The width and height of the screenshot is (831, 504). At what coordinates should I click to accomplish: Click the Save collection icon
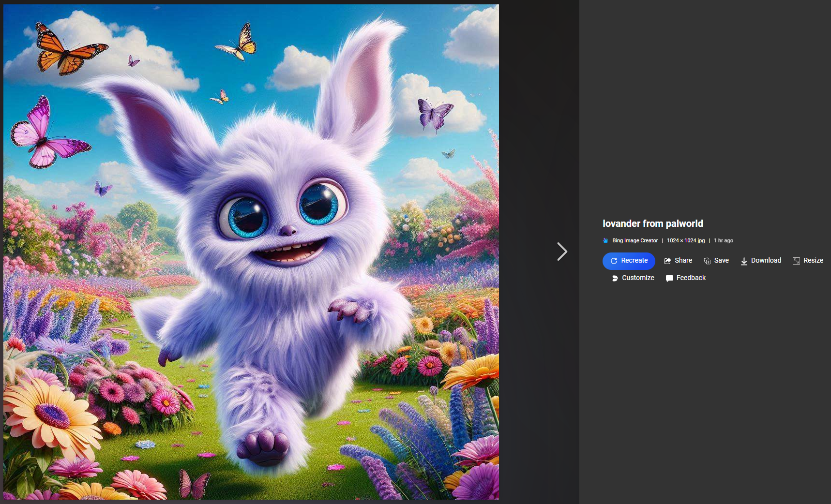(x=707, y=261)
